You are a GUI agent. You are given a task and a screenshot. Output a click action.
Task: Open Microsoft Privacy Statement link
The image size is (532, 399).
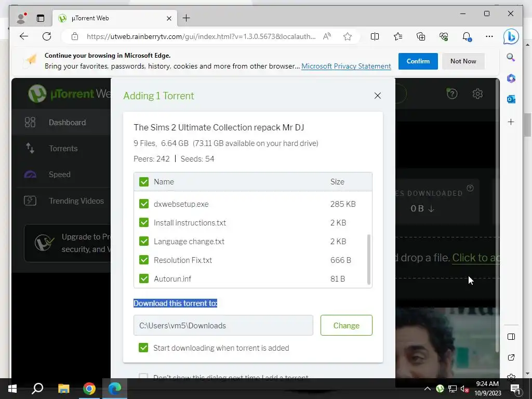(346, 66)
